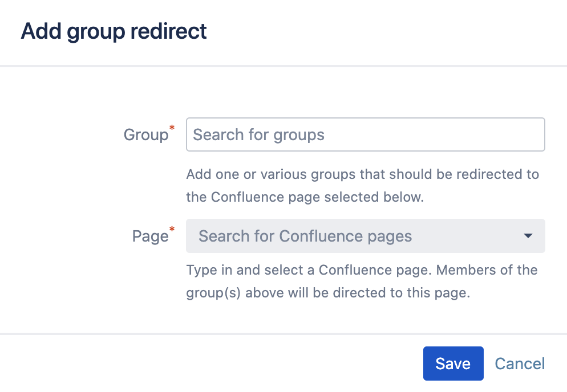Click the help text below Group field

pyautogui.click(x=362, y=186)
